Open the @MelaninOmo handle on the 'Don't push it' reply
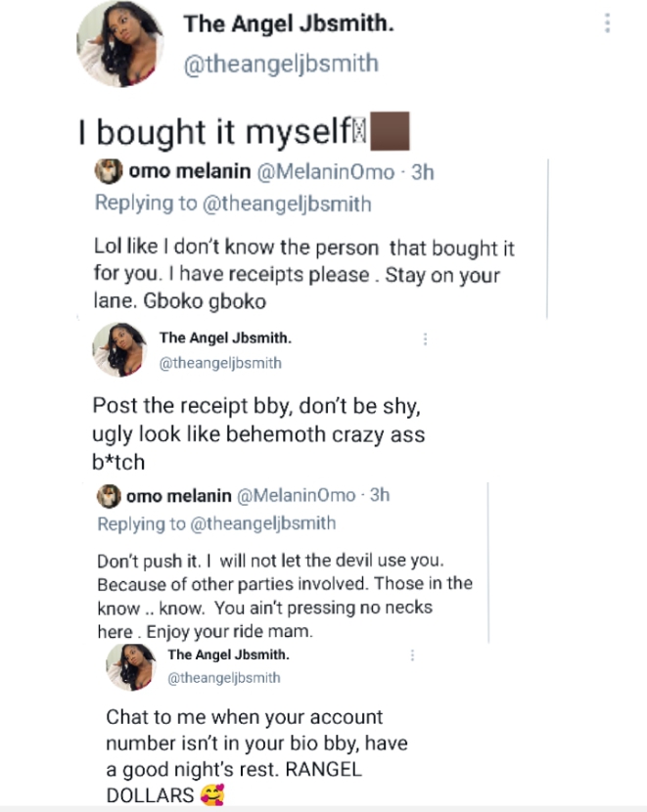 coord(296,495)
